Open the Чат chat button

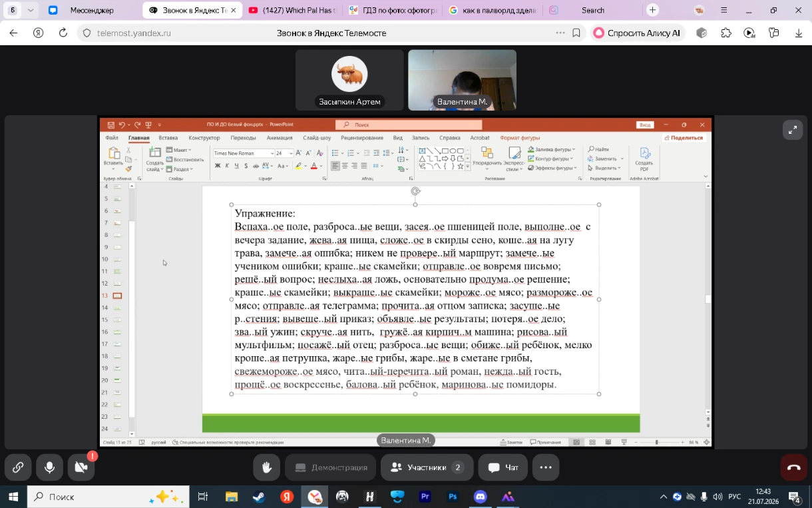503,467
